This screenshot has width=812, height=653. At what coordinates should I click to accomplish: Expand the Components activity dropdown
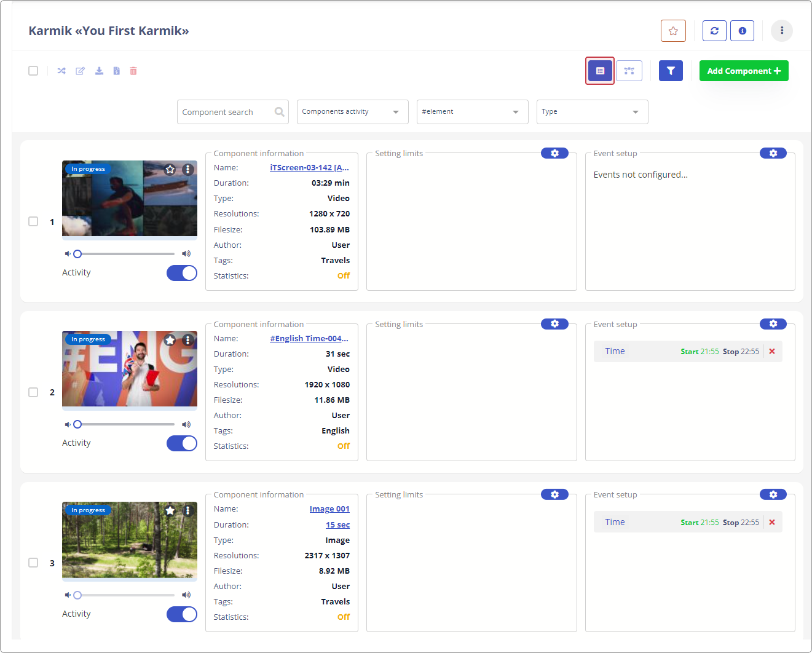click(x=352, y=112)
